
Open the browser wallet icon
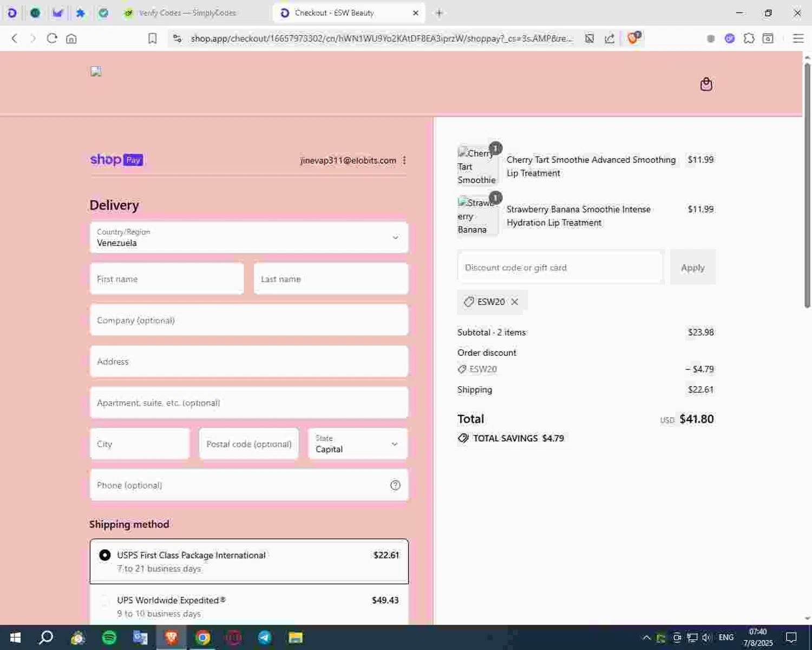coord(768,38)
